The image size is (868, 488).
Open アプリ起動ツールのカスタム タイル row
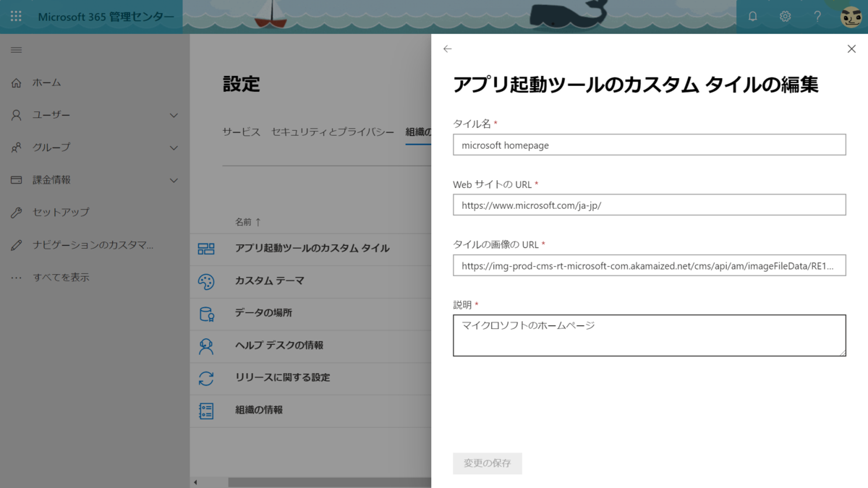[x=312, y=249]
